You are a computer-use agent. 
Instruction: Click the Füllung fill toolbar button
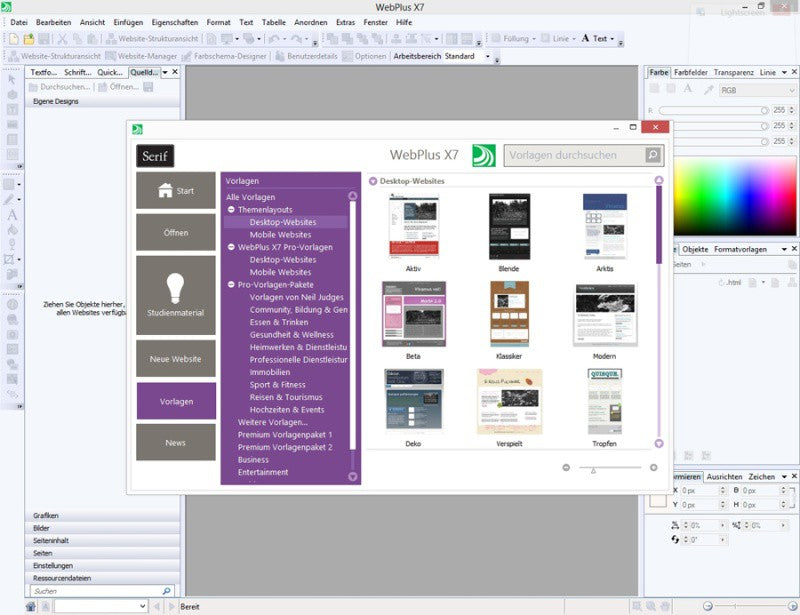pos(514,39)
